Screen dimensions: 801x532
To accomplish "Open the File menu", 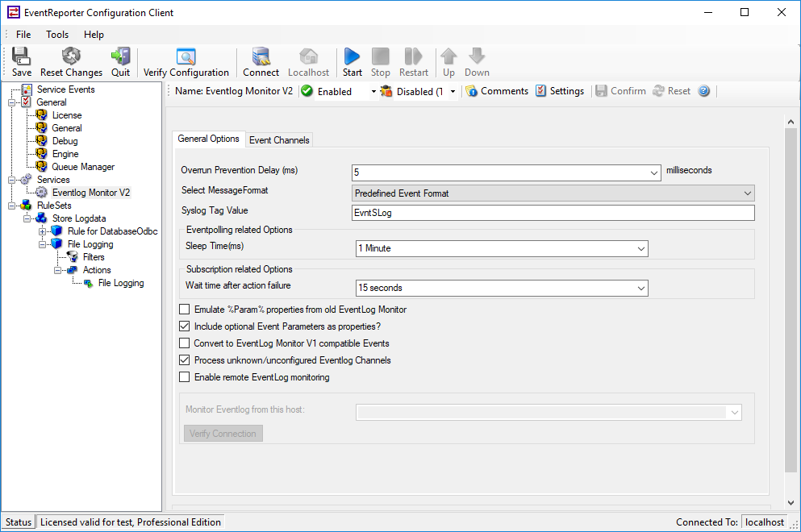I will point(23,34).
